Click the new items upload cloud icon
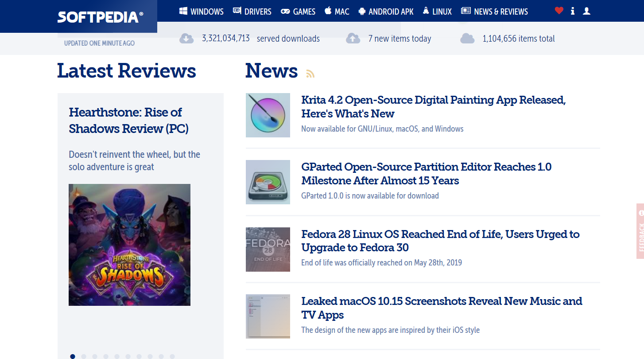 353,39
